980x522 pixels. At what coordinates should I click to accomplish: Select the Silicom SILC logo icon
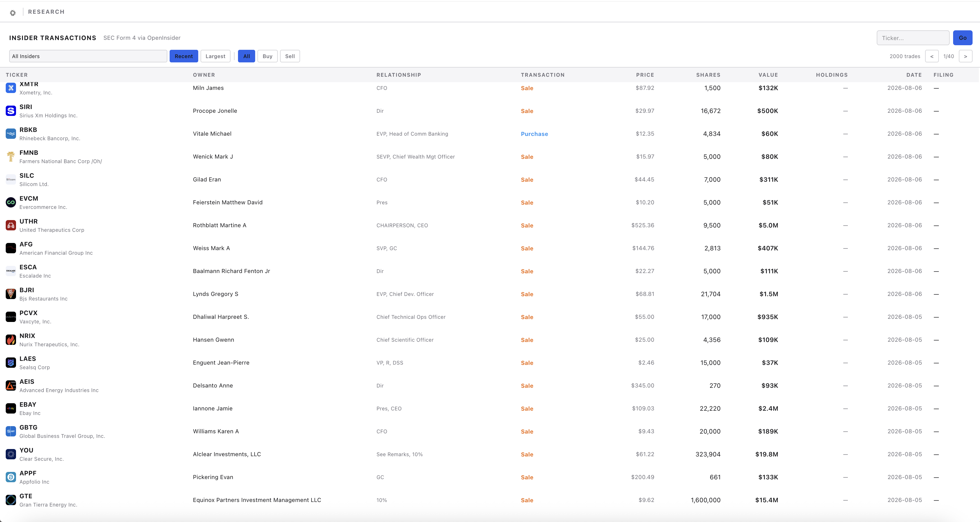11,179
